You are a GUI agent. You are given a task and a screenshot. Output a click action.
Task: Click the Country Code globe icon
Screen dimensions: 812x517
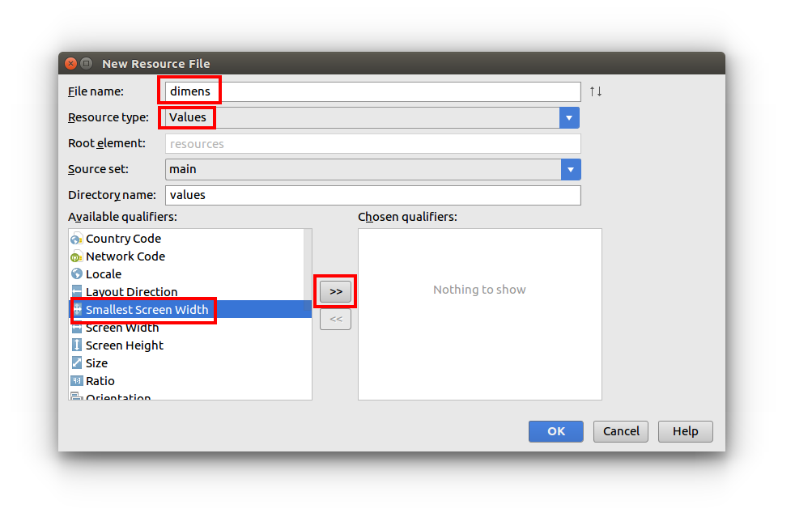[76, 239]
